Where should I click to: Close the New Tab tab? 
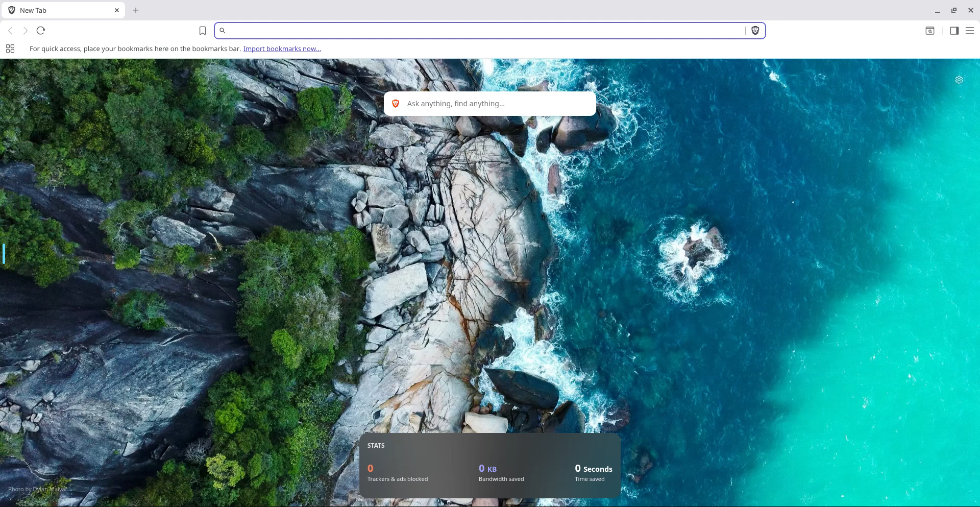(x=117, y=10)
